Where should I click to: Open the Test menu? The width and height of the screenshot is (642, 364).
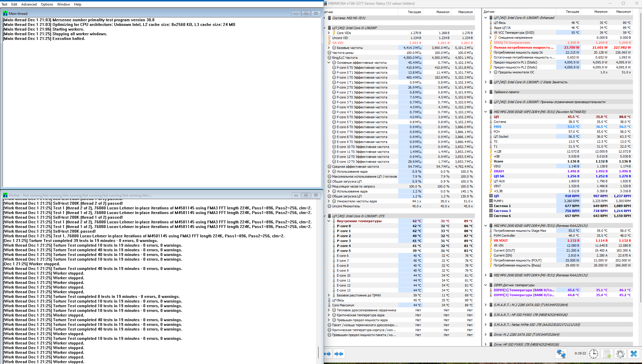coord(4,4)
